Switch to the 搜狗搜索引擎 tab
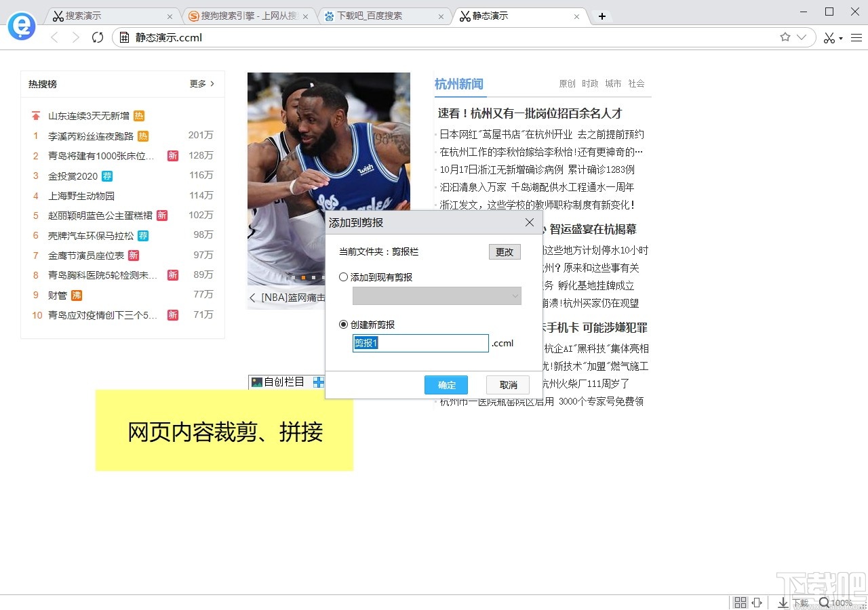The height and width of the screenshot is (610, 868). click(241, 15)
